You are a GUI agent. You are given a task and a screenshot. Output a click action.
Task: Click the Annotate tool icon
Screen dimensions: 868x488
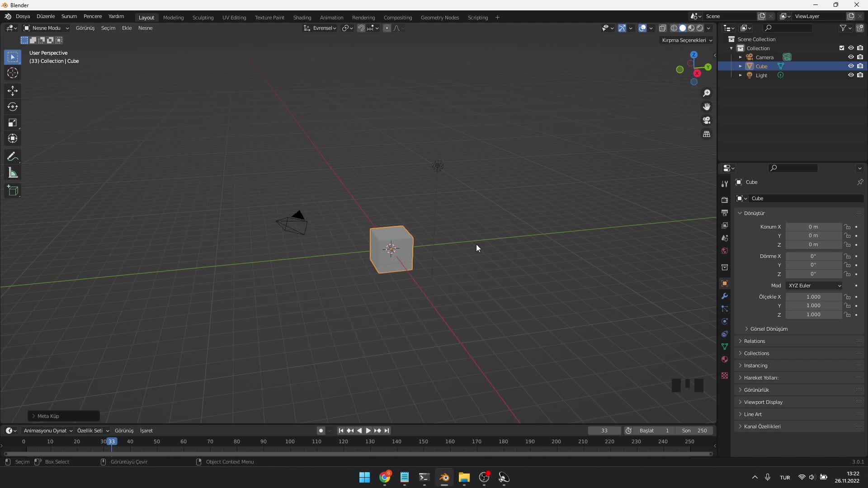point(13,156)
